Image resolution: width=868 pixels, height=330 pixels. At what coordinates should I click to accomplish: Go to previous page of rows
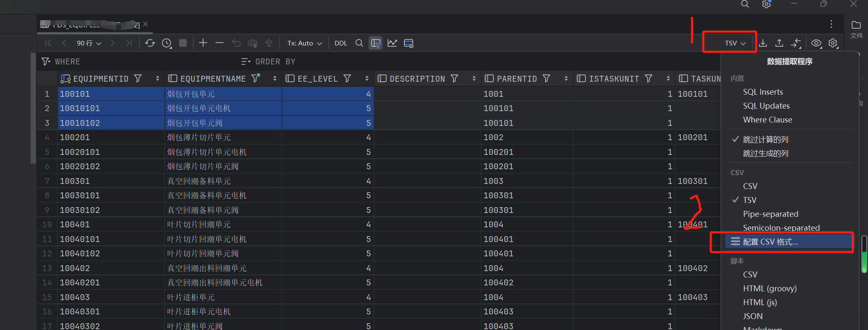tap(64, 43)
